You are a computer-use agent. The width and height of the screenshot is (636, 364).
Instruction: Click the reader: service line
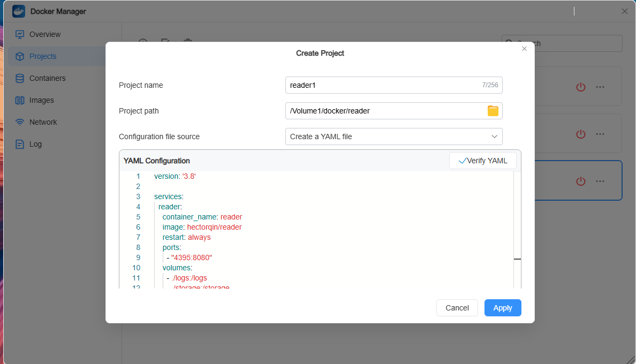(170, 207)
